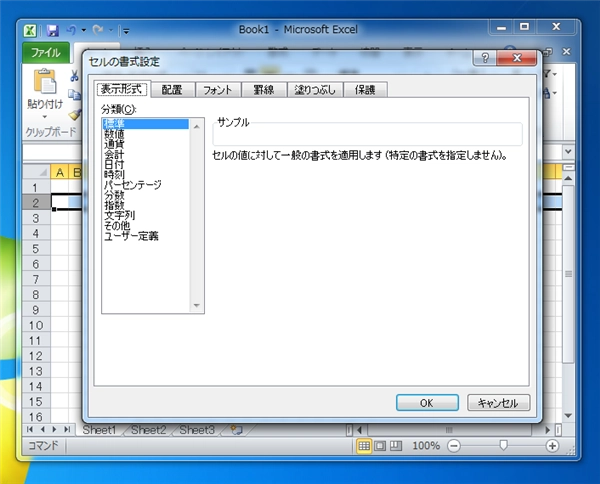This screenshot has width=600, height=484.
Task: Save the workbook via quick access icon
Action: pos(52,31)
